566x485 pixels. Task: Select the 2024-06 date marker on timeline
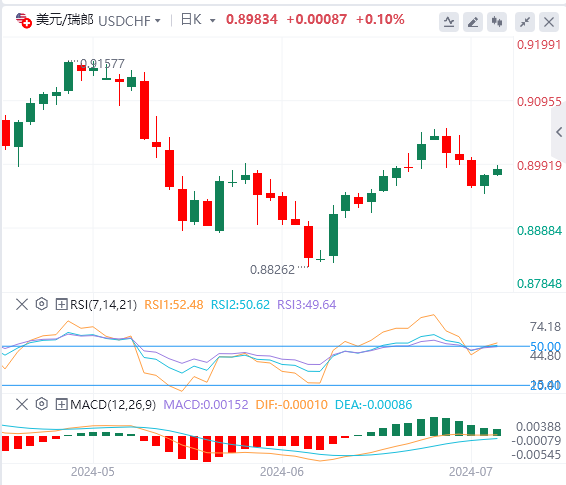coord(282,472)
